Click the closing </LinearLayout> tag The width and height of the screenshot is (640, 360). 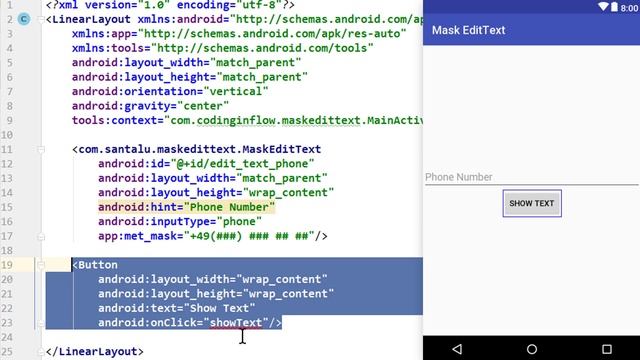coord(95,351)
